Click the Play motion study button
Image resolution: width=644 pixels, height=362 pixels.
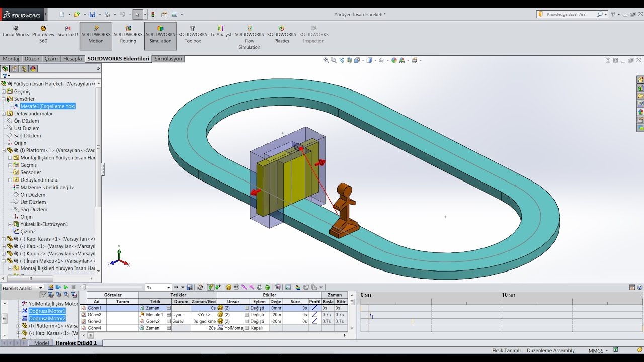tap(66, 287)
